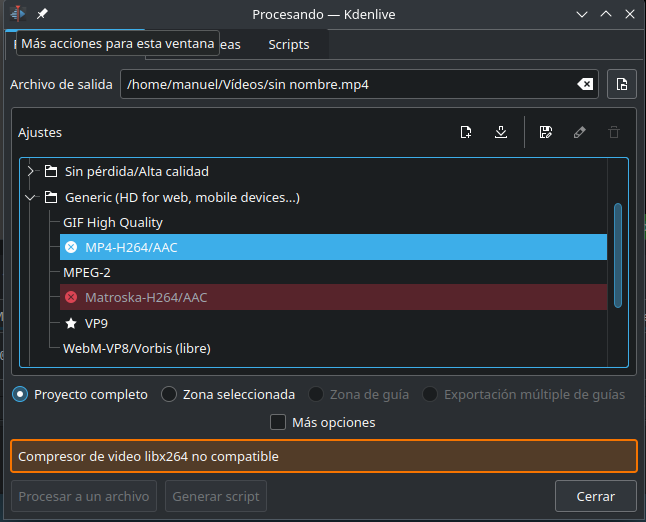646x522 pixels.
Task: Switch to the Scripts tab
Action: click(288, 45)
